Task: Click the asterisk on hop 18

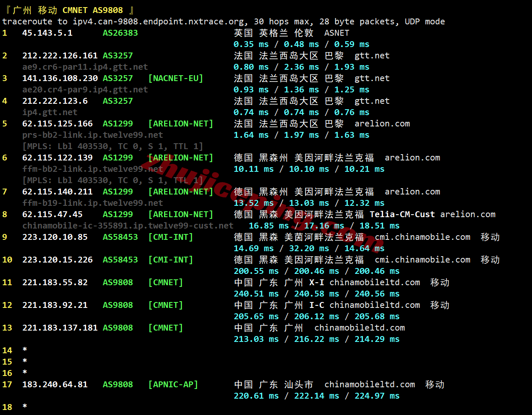Action: 25,406
